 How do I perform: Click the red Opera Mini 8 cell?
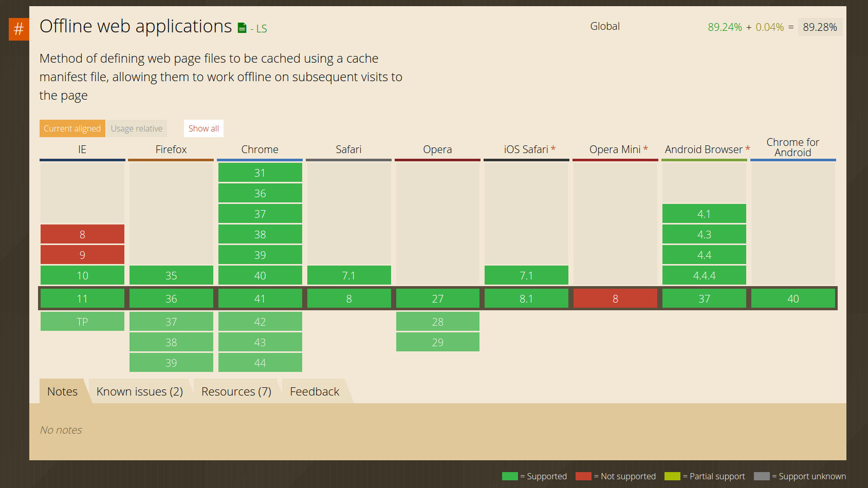click(x=615, y=298)
